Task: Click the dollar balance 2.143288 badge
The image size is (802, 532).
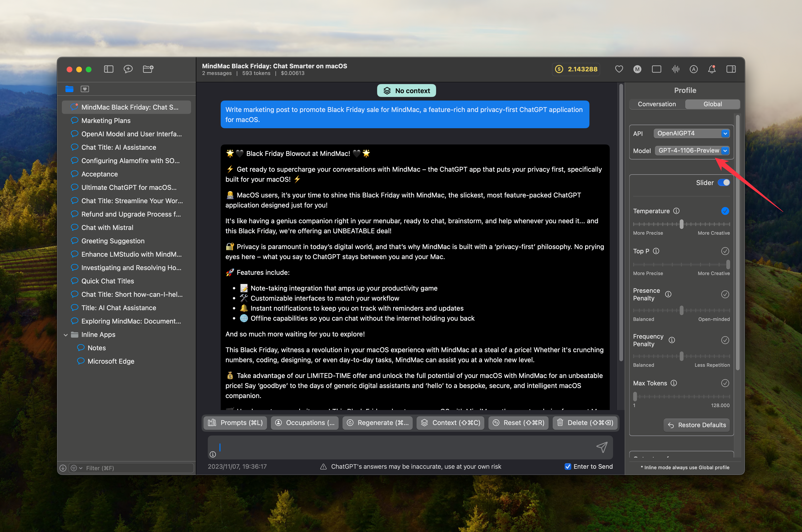Action: click(576, 69)
